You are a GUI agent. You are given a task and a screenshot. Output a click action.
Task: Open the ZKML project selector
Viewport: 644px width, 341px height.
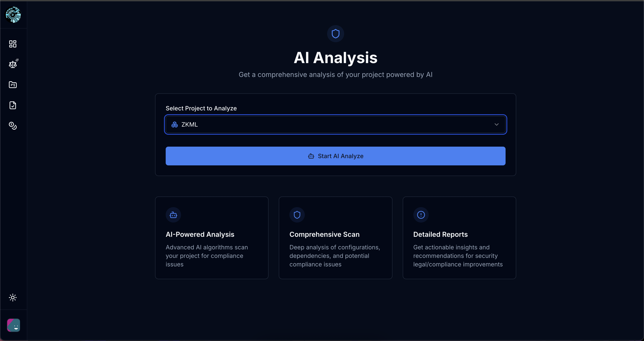point(335,124)
